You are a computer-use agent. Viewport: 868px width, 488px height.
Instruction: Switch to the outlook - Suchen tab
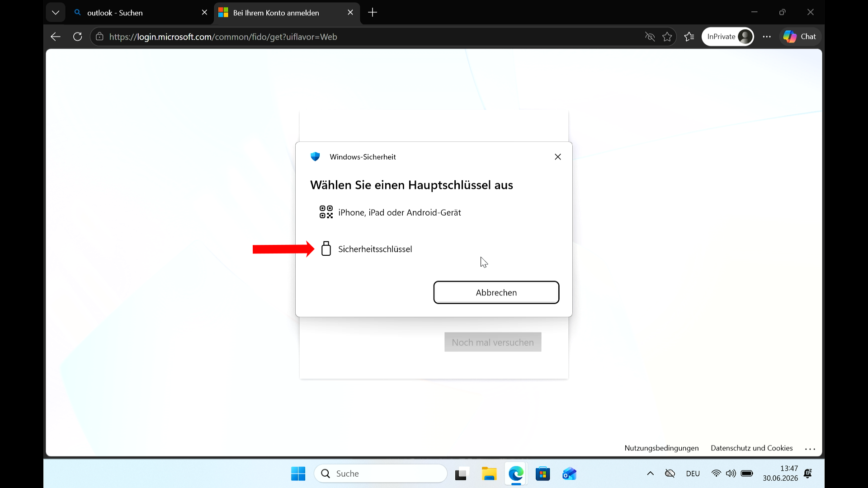pyautogui.click(x=140, y=13)
